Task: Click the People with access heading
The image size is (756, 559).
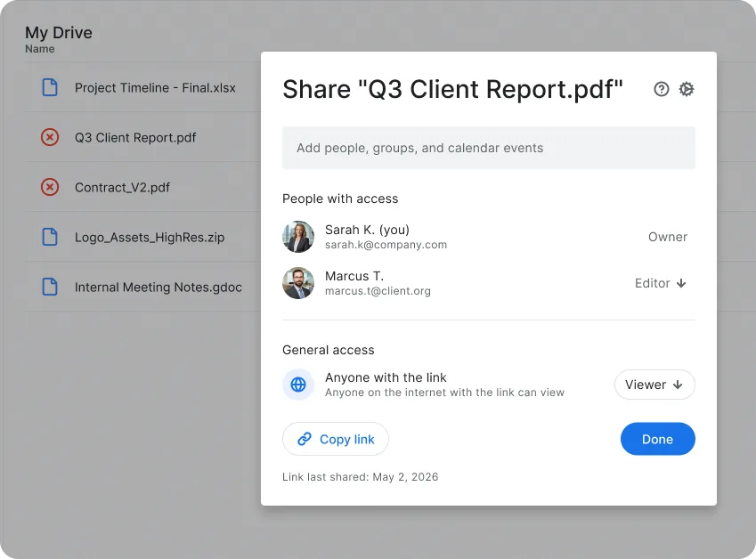Action: click(x=340, y=198)
